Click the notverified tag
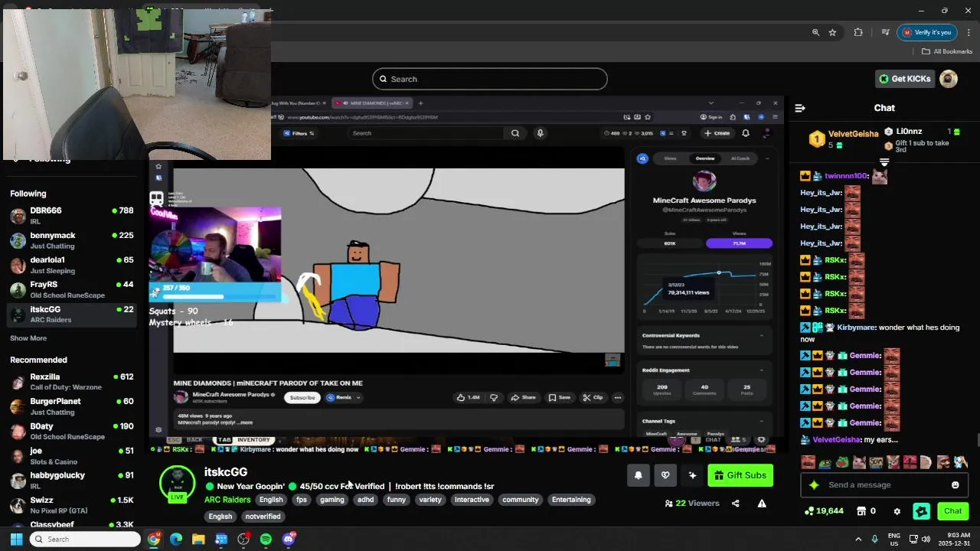980x551 pixels. [263, 517]
